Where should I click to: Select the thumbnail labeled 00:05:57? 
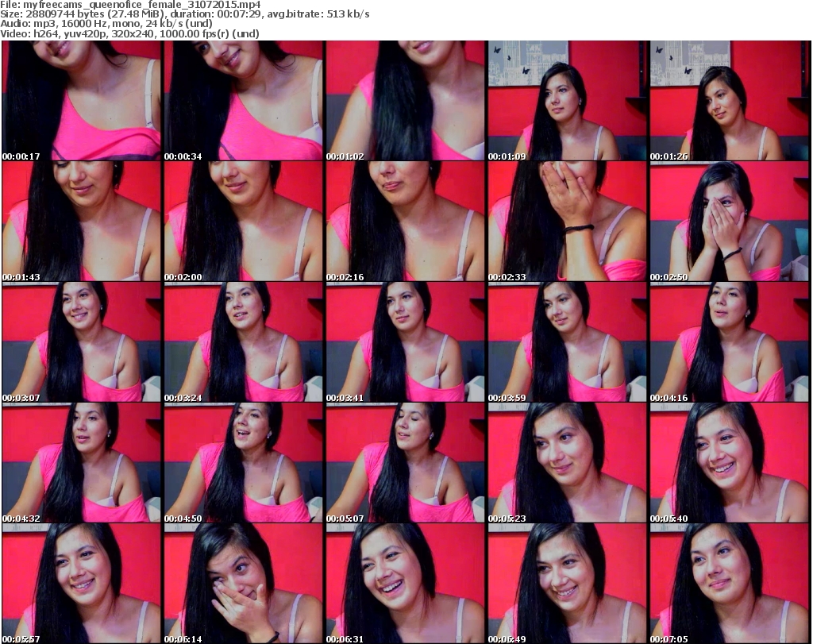pos(82,584)
